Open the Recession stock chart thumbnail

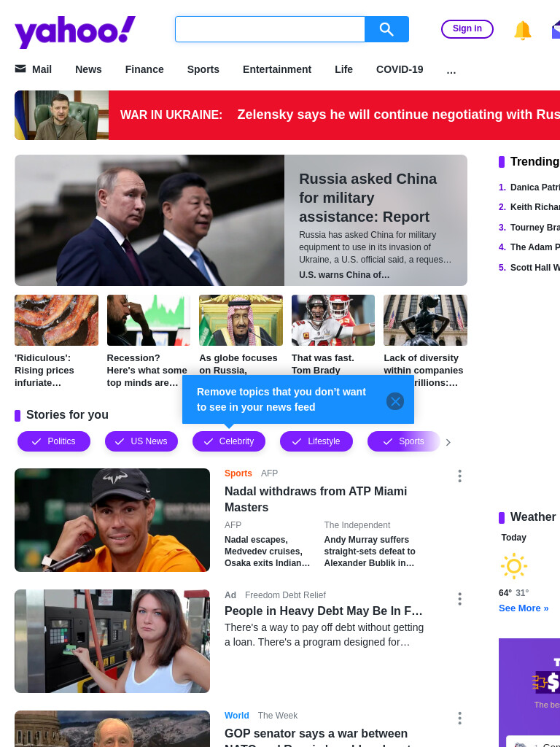149,320
